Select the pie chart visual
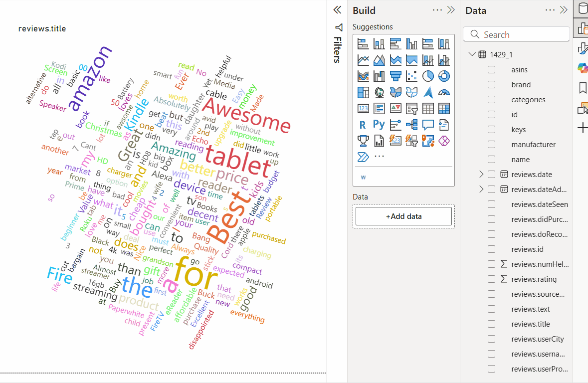This screenshot has width=588, height=383. point(428,76)
